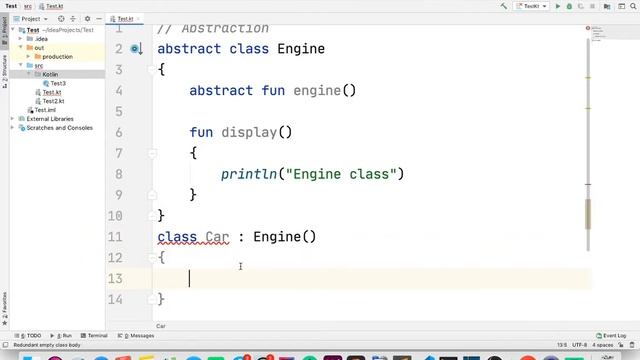Click the Car breadcrumb below the editor
The image size is (640, 360).
(160, 326)
